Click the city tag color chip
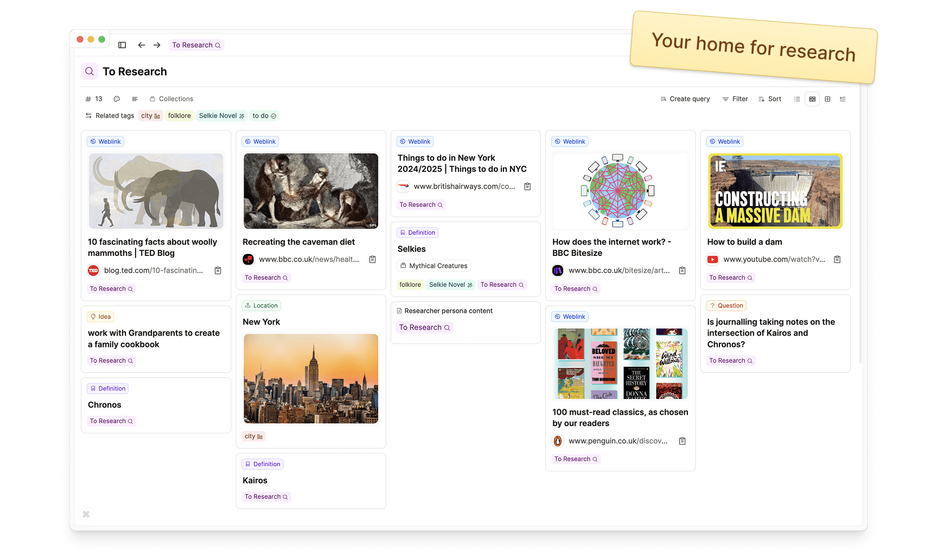This screenshot has height=560, width=937. 150,115
